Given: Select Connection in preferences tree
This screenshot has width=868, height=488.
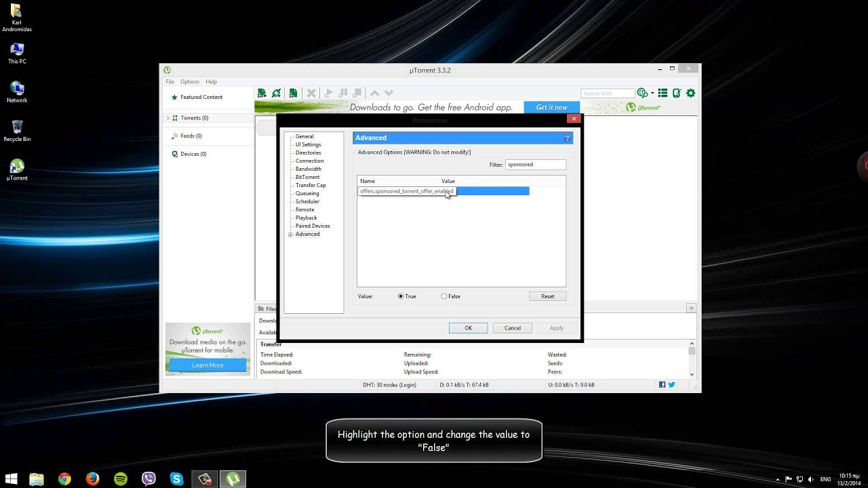Looking at the screenshot, I should [309, 161].
